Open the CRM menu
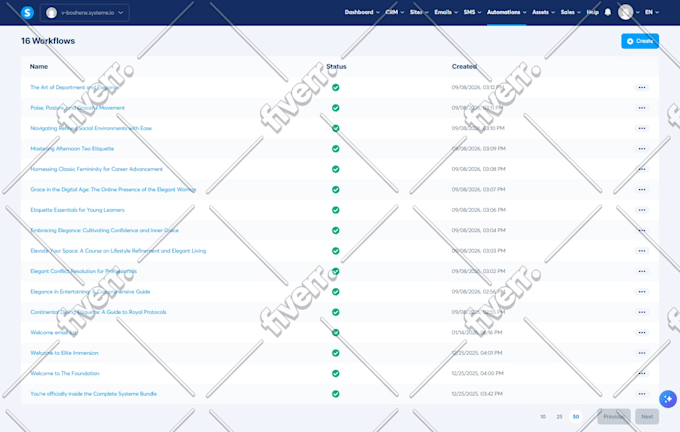This screenshot has width=680, height=432. tap(395, 12)
